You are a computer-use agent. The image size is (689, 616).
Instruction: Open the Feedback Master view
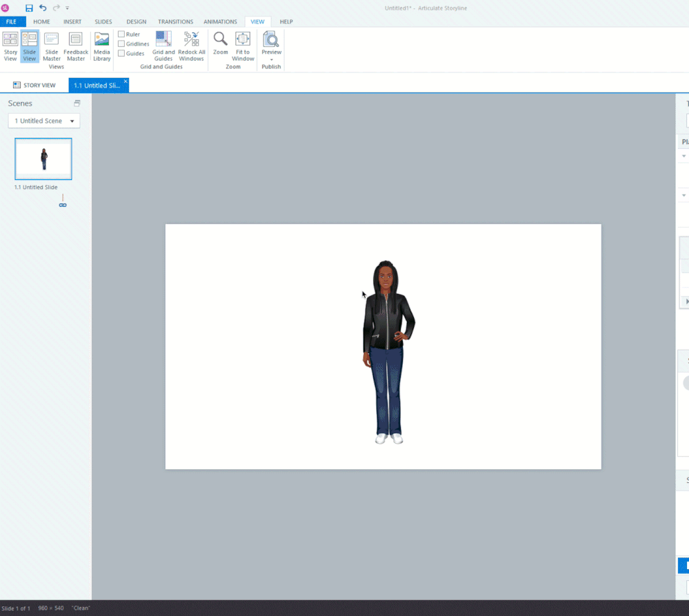[x=76, y=46]
